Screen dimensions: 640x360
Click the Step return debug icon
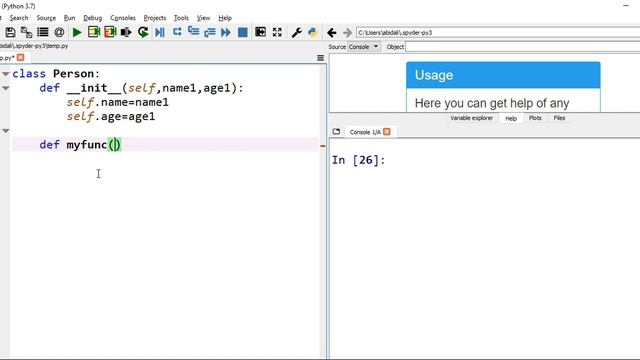[x=210, y=32]
